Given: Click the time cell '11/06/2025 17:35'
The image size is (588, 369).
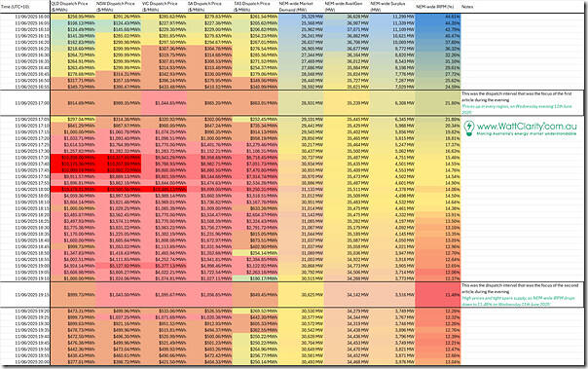Looking at the screenshot, I should coord(25,158).
